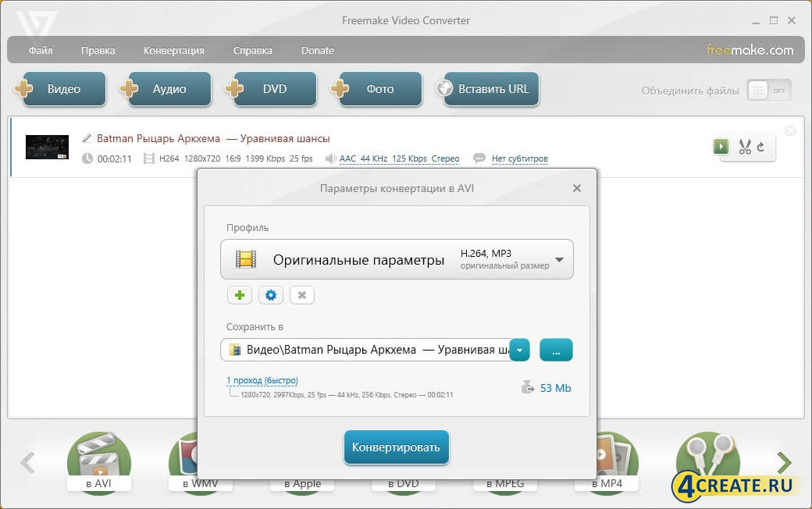The image size is (812, 509).
Task: Click the Batman Рыцарь Аркхема title
Action: [x=213, y=138]
